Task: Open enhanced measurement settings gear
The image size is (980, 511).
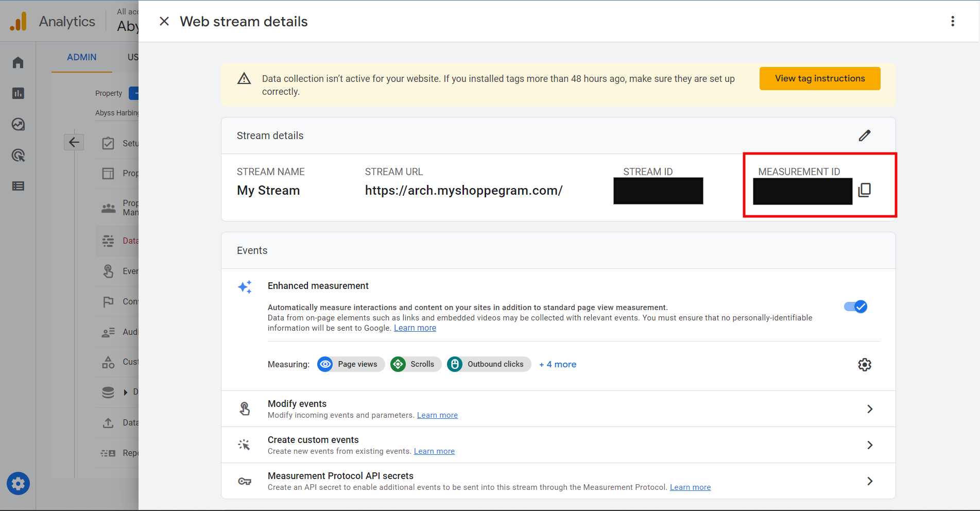Action: click(865, 365)
